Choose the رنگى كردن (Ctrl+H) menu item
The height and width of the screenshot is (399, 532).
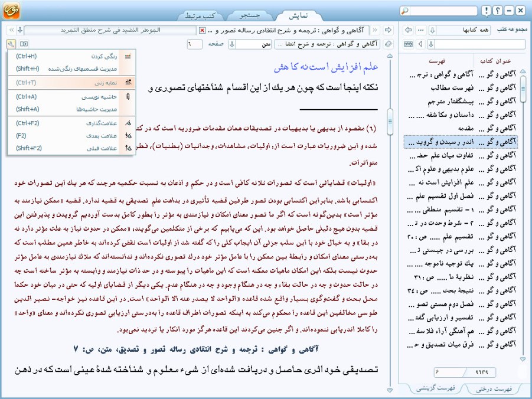pyautogui.click(x=71, y=56)
